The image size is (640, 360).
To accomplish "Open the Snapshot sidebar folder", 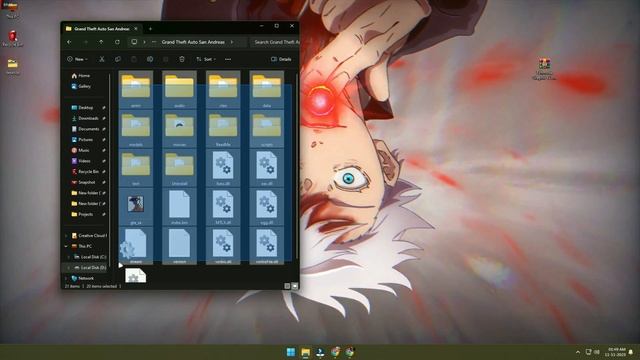I will click(x=84, y=182).
